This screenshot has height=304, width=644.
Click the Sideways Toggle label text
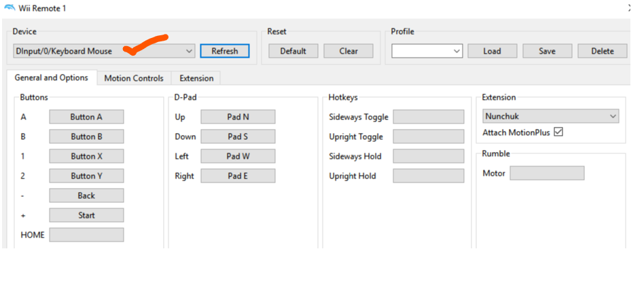(359, 117)
